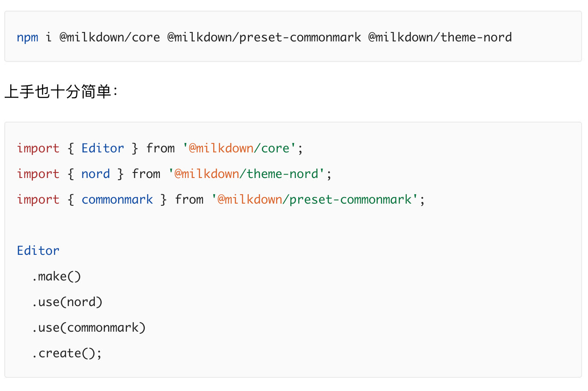Viewport: 588px width, 391px height.
Task: Click the .create(); method call
Action: (67, 353)
